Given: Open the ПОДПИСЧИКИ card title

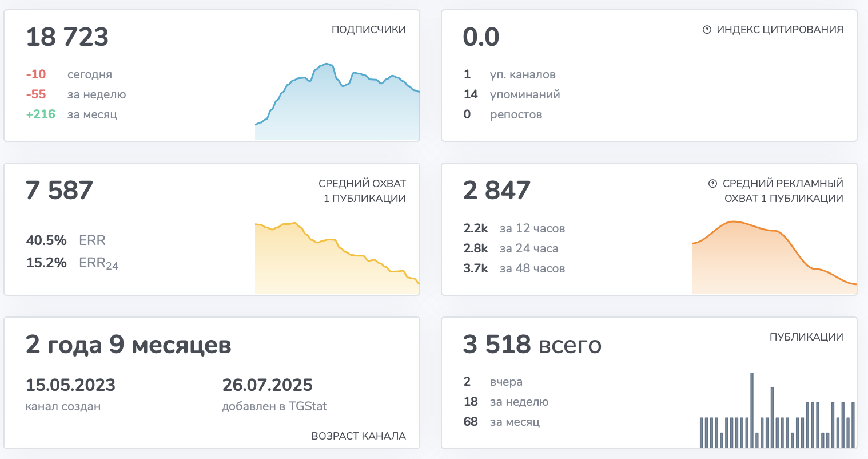Looking at the screenshot, I should (x=368, y=30).
